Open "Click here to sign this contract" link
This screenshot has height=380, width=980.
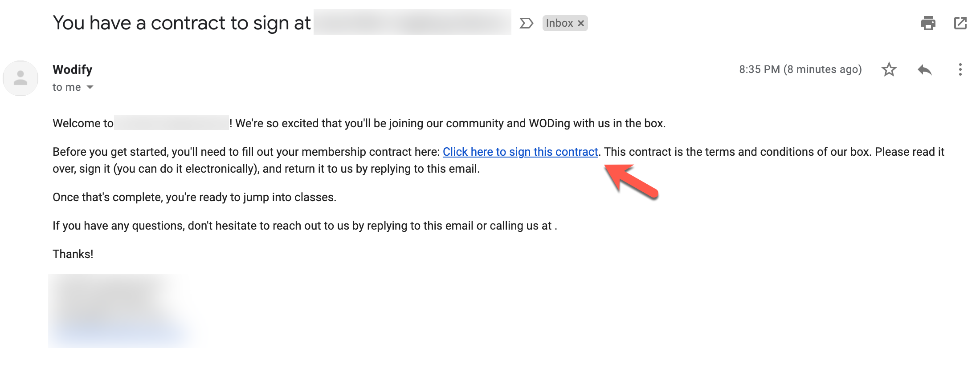point(520,152)
